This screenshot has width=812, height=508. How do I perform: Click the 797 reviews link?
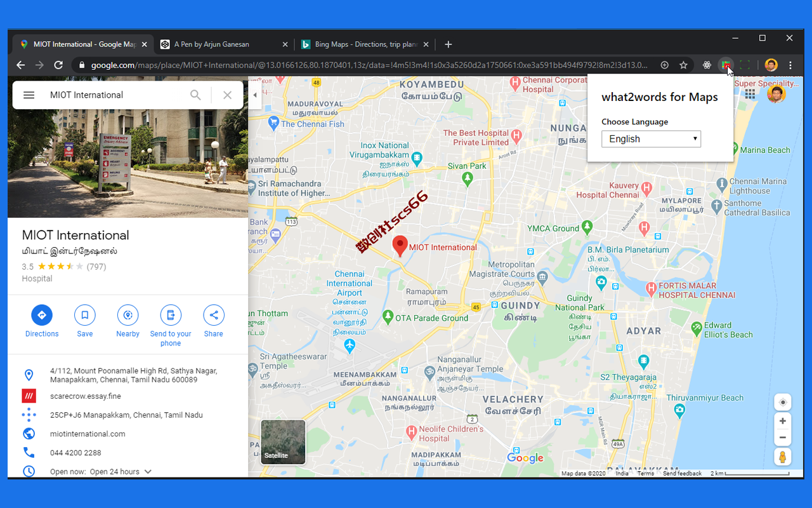click(96, 267)
